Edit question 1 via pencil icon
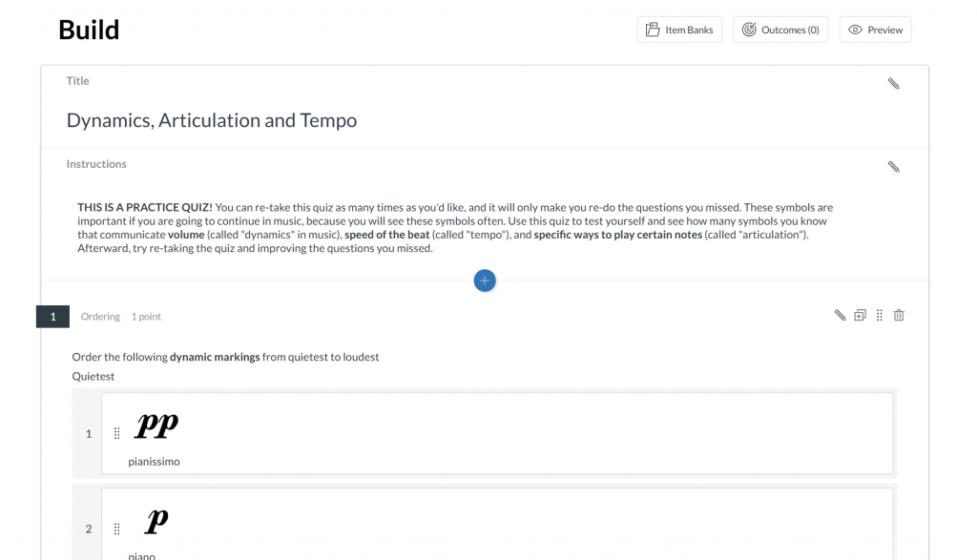The image size is (977, 560). click(x=840, y=315)
